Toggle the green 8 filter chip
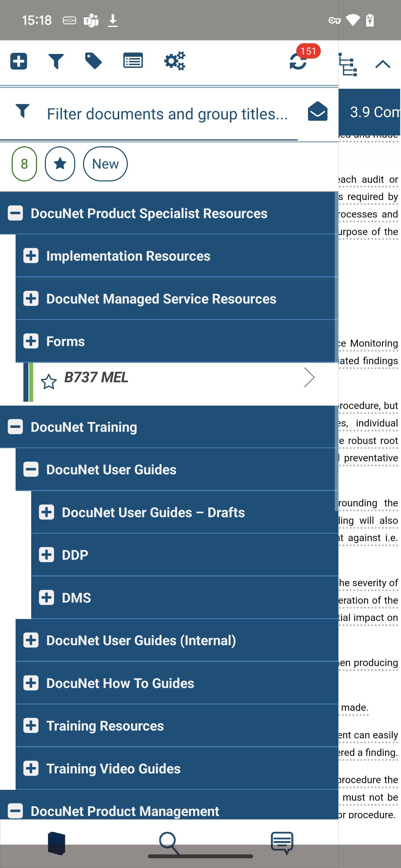The height and width of the screenshot is (868, 401). (24, 164)
